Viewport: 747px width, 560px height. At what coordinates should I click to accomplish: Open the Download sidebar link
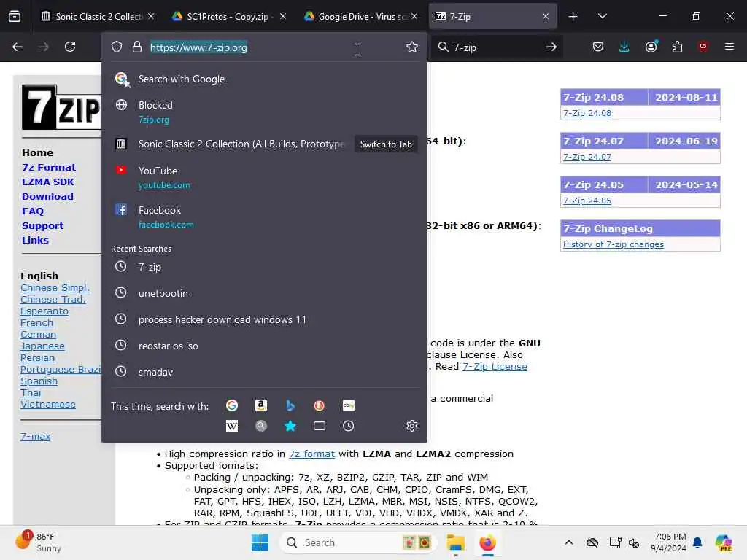point(47,196)
